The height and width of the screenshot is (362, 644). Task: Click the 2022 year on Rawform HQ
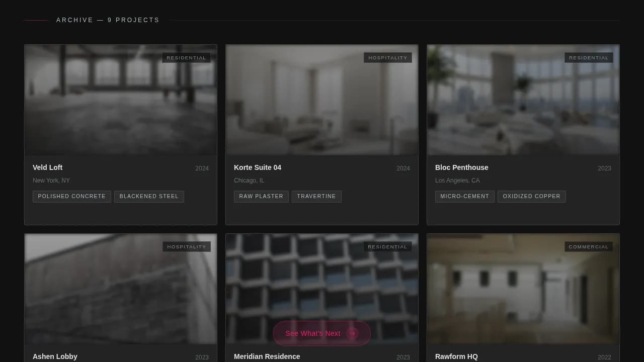pos(604,357)
